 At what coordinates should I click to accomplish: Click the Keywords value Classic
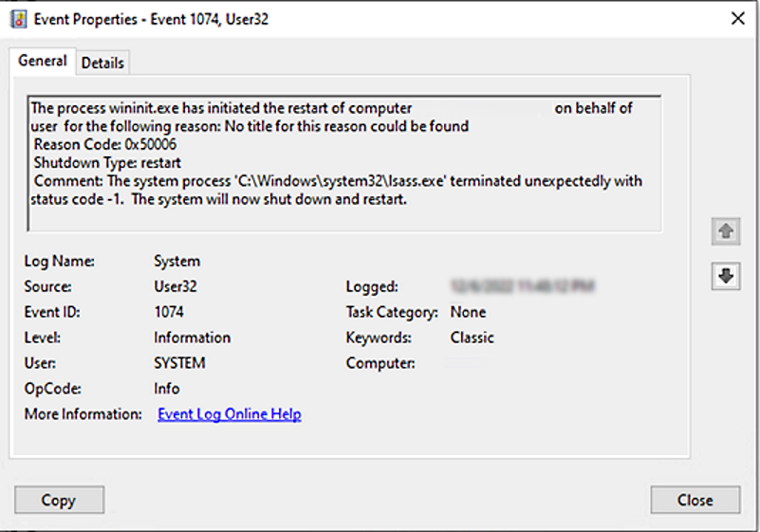(473, 338)
